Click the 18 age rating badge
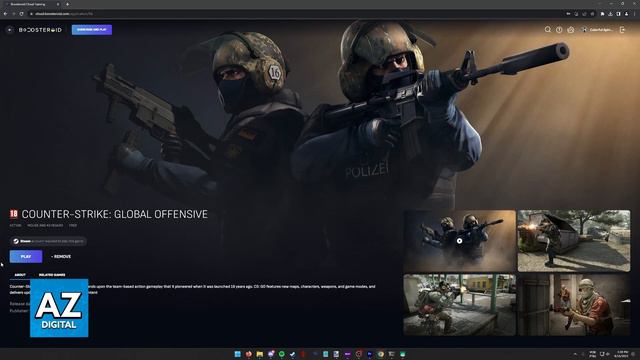Viewport: 640px width, 360px height. (x=14, y=214)
